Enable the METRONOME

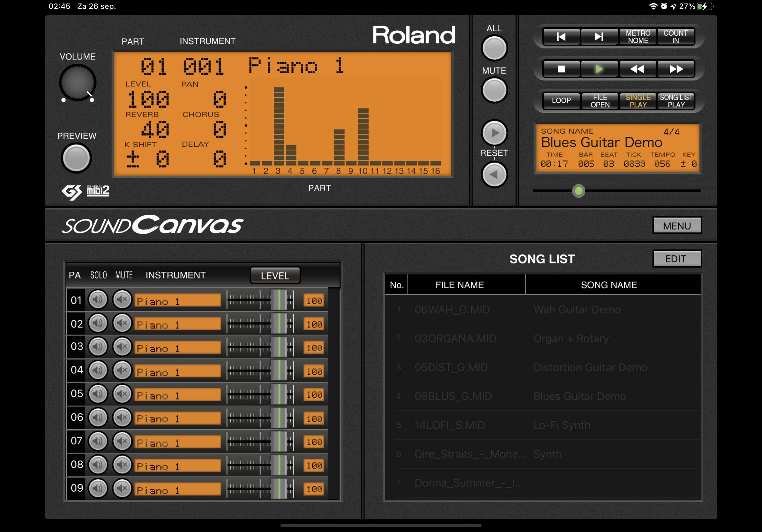(638, 36)
